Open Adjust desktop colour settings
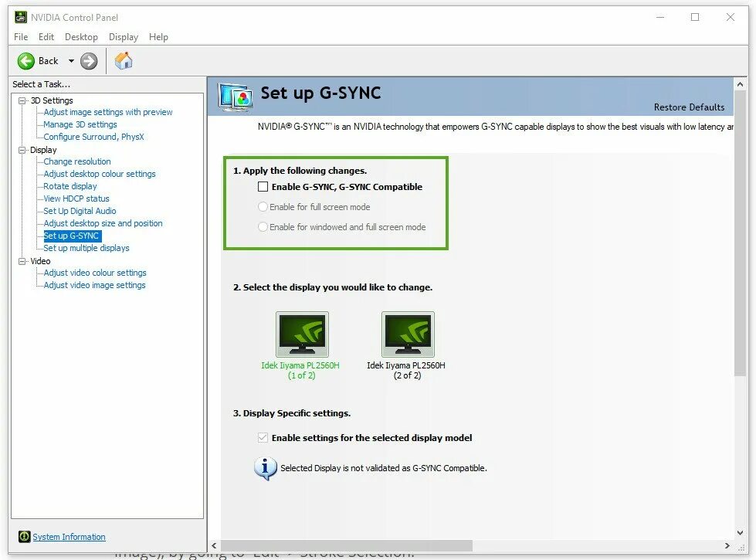Viewport: 756px width, 560px height. [x=100, y=174]
